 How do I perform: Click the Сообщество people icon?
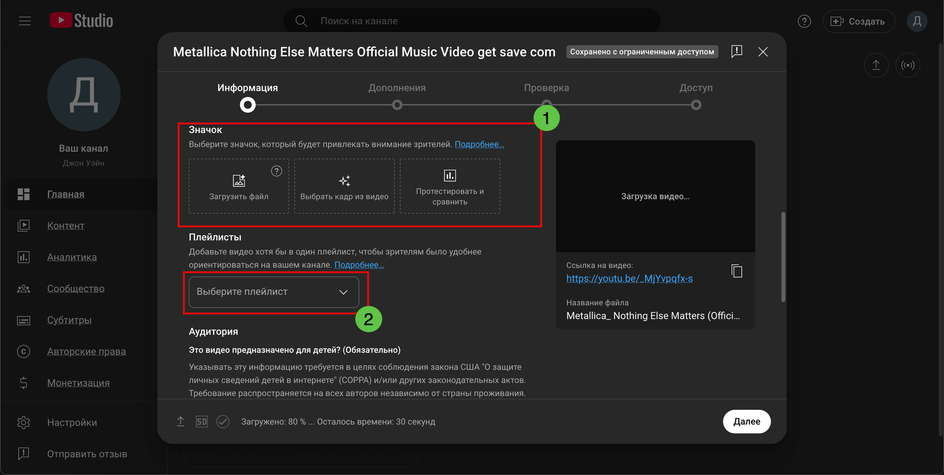[x=23, y=288]
